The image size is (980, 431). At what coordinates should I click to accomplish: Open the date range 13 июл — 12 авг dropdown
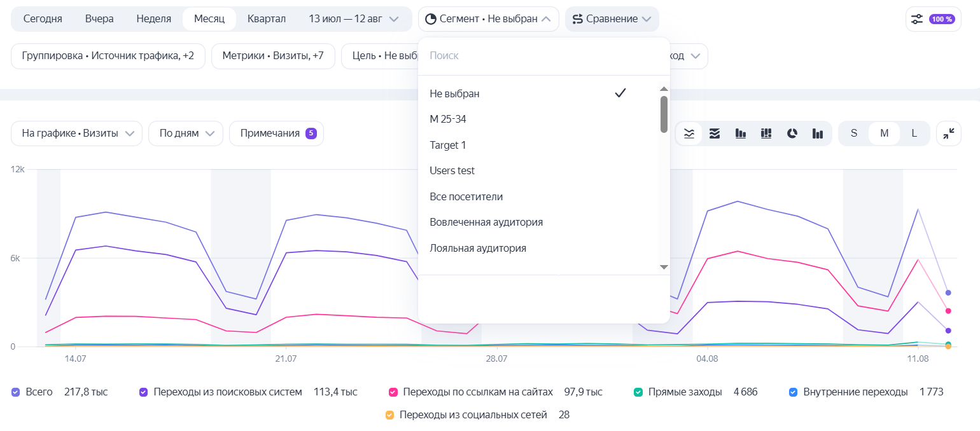point(354,19)
